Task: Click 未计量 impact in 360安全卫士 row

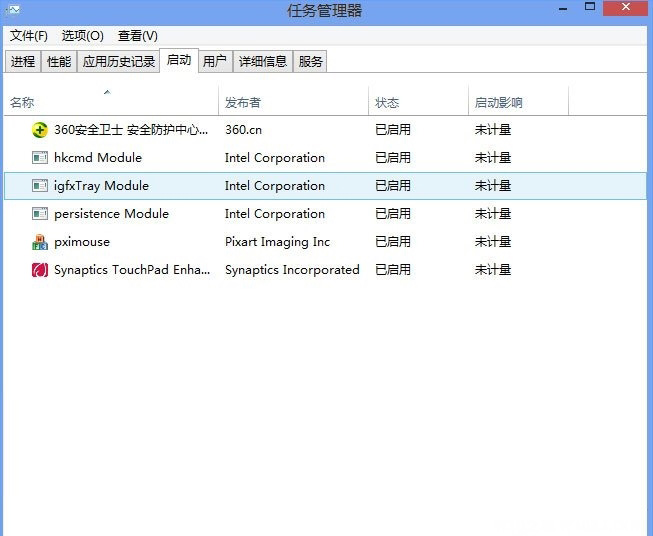Action: point(493,130)
